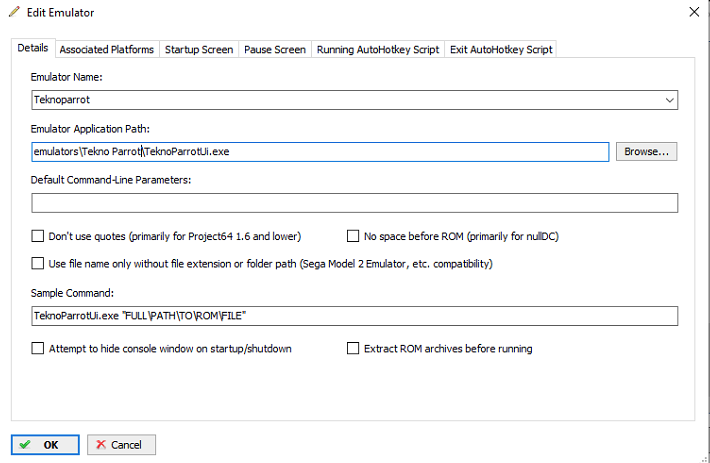Click the 'Emulator Application Path:' label
This screenshot has width=710, height=463.
click(x=90, y=129)
